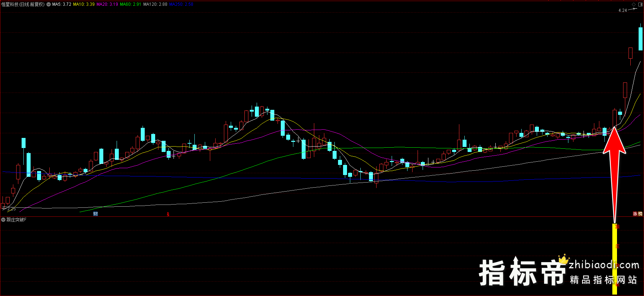Open the dropdown beside 恒星科技 chart title

(x=49, y=4)
